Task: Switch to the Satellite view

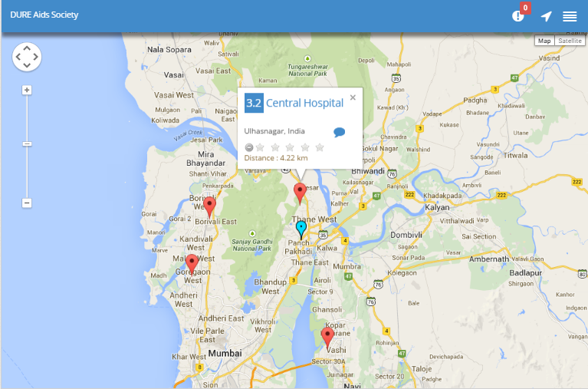Action: [x=570, y=41]
